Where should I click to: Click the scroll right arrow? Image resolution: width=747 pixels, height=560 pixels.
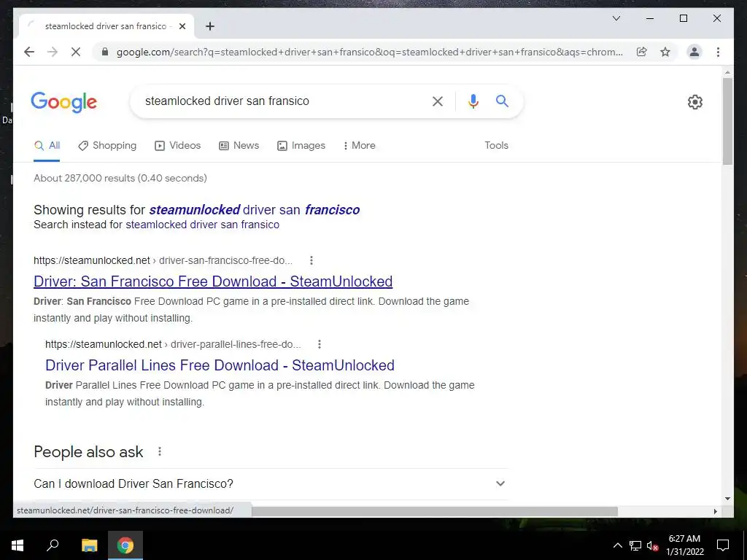715,511
